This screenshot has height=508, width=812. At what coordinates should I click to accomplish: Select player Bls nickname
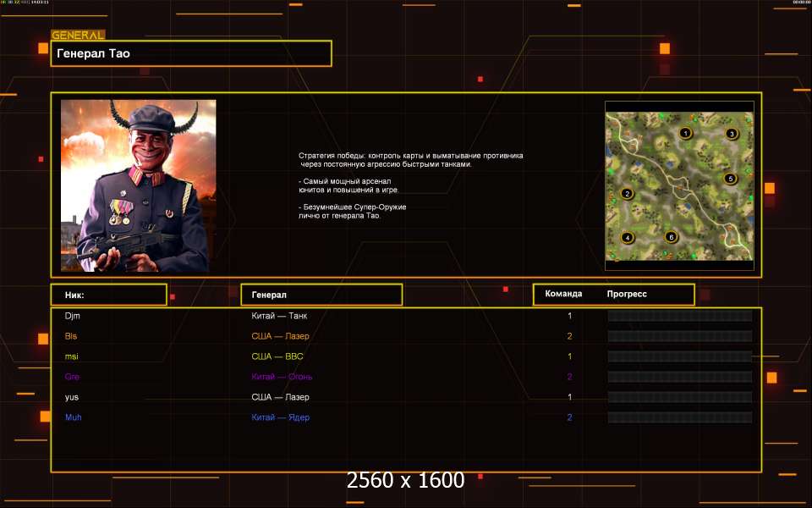click(71, 336)
